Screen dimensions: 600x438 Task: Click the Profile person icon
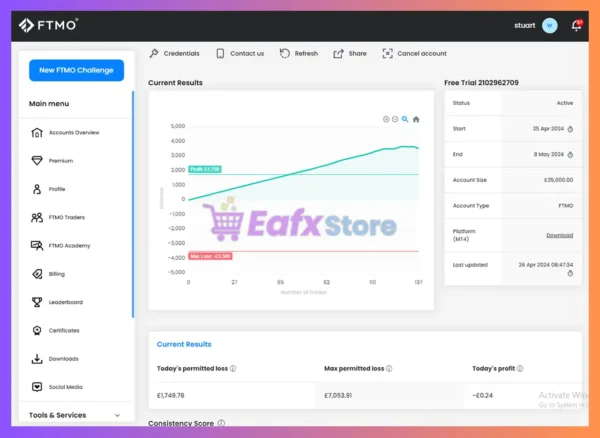(37, 189)
